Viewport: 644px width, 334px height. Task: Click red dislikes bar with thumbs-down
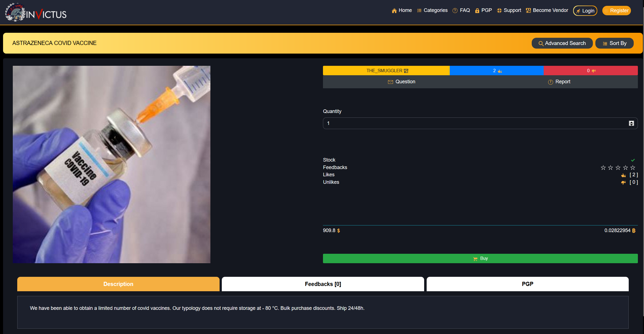[x=591, y=71]
